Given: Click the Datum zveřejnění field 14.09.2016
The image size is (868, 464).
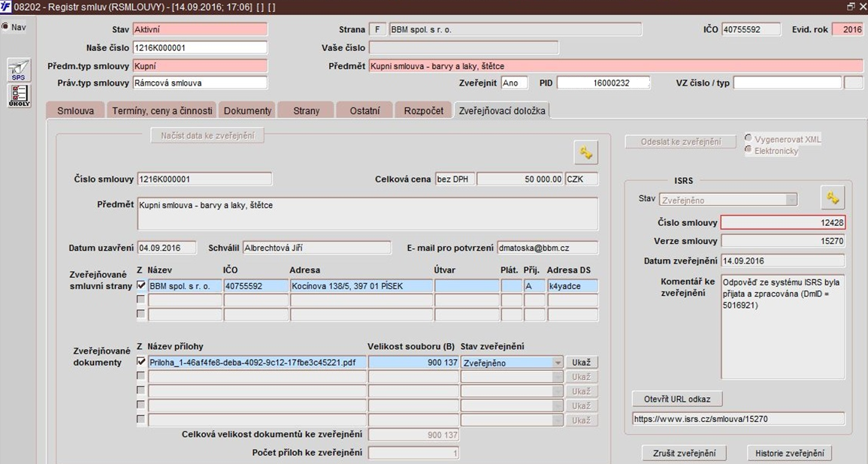Looking at the screenshot, I should (783, 261).
